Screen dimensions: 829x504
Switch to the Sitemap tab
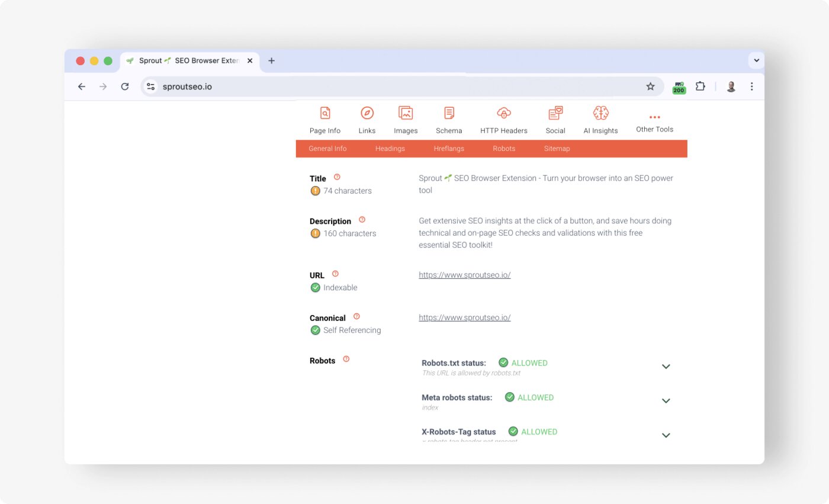pos(556,148)
